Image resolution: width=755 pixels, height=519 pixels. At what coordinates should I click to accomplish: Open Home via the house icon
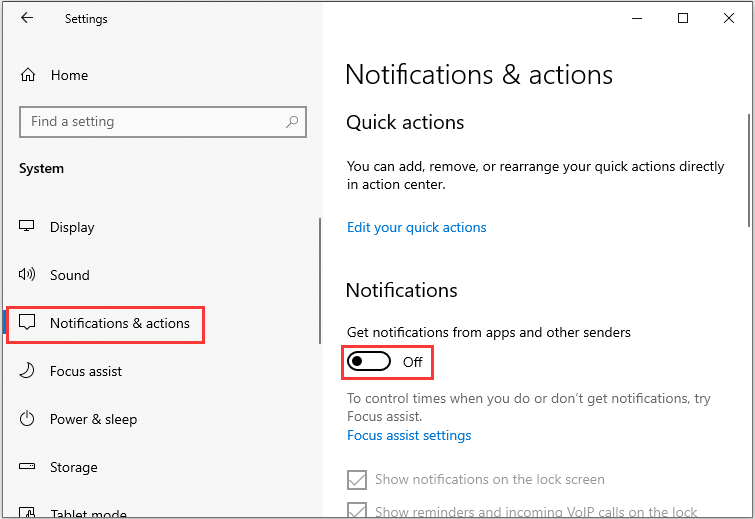28,75
